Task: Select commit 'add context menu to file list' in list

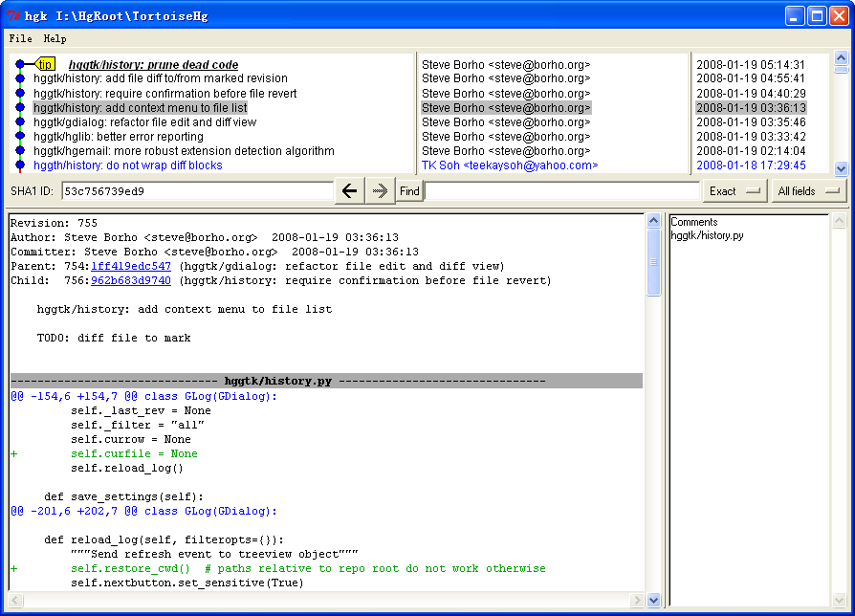Action: click(x=141, y=107)
